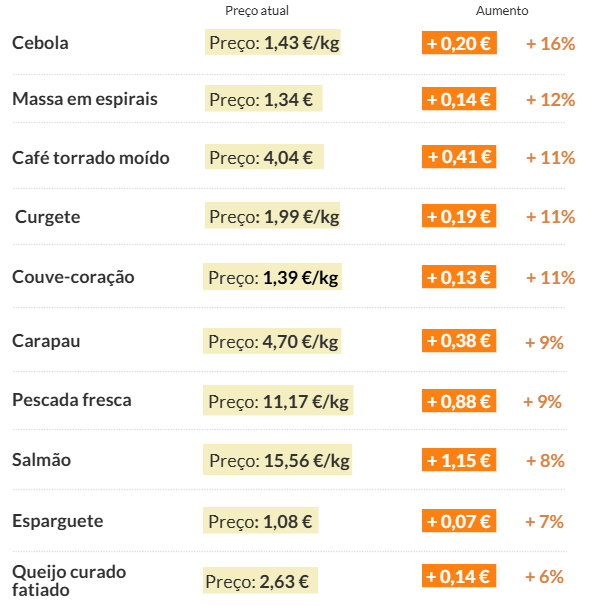Screen dimensions: 597x606
Task: Click the +0,41 € orange badge
Action: coord(459,157)
